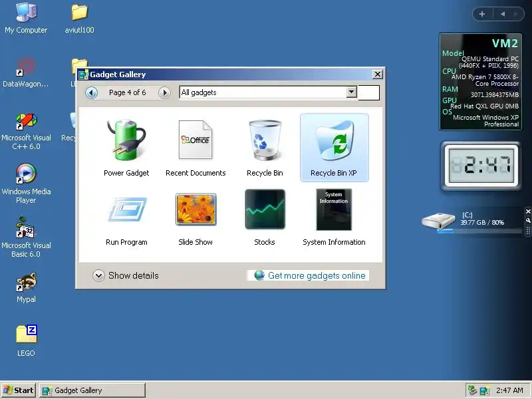Select the Slide Show gadget
This screenshot has height=399, width=532.
(x=196, y=217)
